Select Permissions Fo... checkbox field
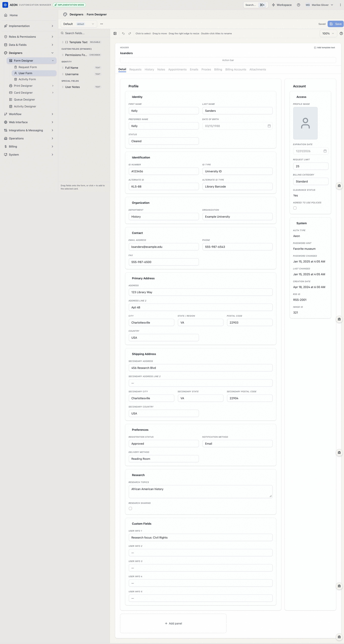344x644 pixels. pos(81,55)
